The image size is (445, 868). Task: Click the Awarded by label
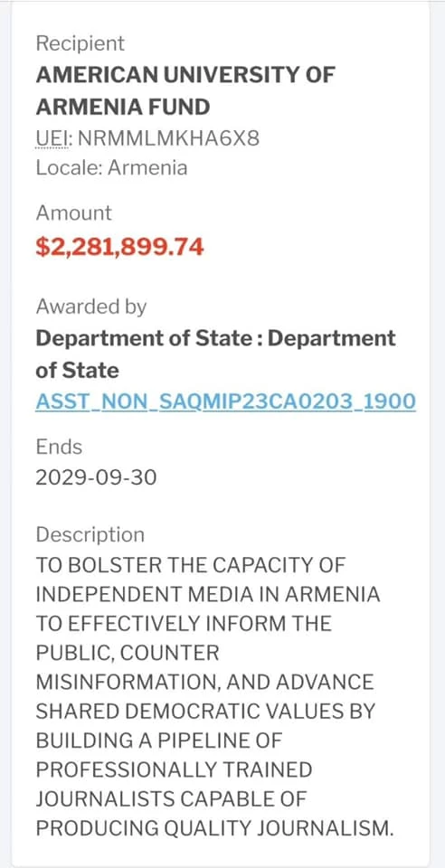(x=91, y=307)
